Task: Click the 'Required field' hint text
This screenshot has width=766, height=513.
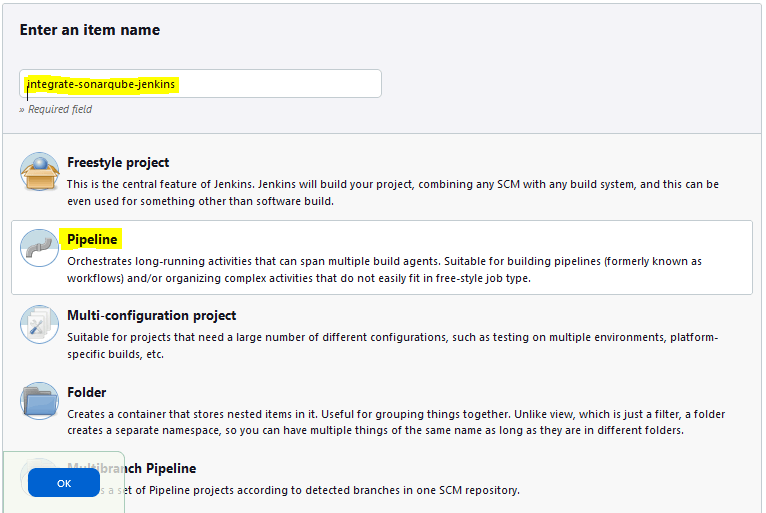Action: pos(60,109)
